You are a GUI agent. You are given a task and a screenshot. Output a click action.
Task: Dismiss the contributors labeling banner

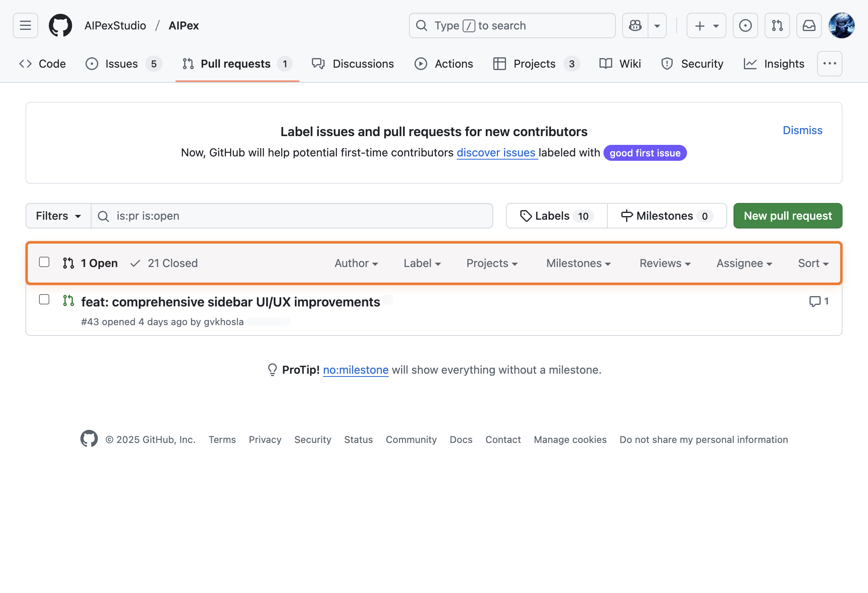click(802, 130)
